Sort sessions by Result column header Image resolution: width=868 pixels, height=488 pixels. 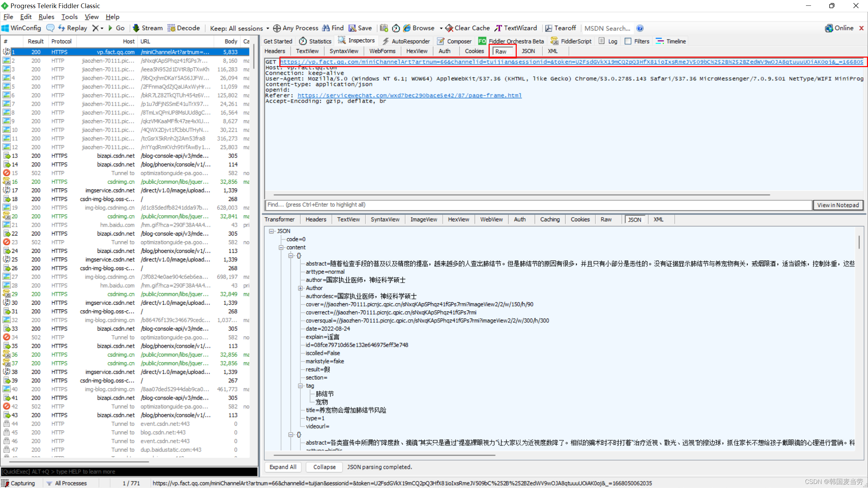click(x=36, y=41)
